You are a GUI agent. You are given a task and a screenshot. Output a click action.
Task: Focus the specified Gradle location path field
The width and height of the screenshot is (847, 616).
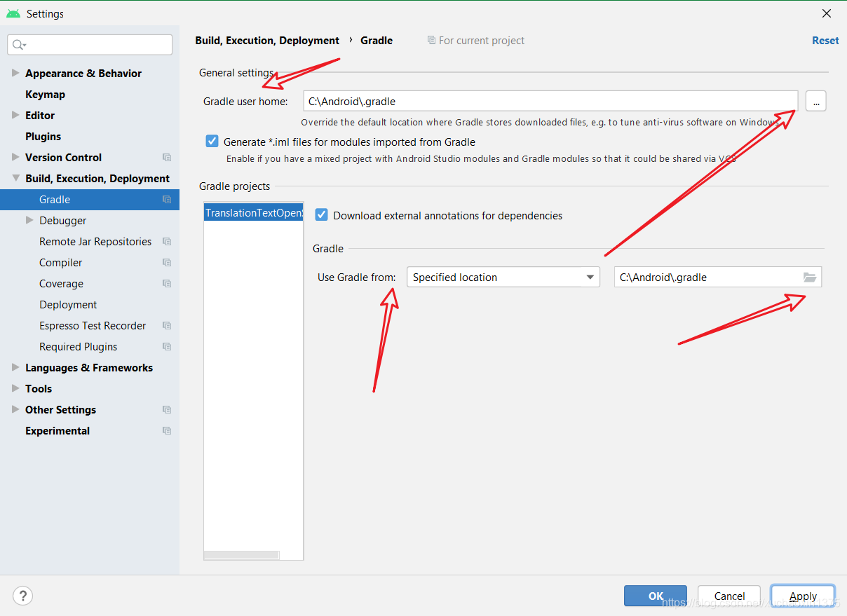718,278
